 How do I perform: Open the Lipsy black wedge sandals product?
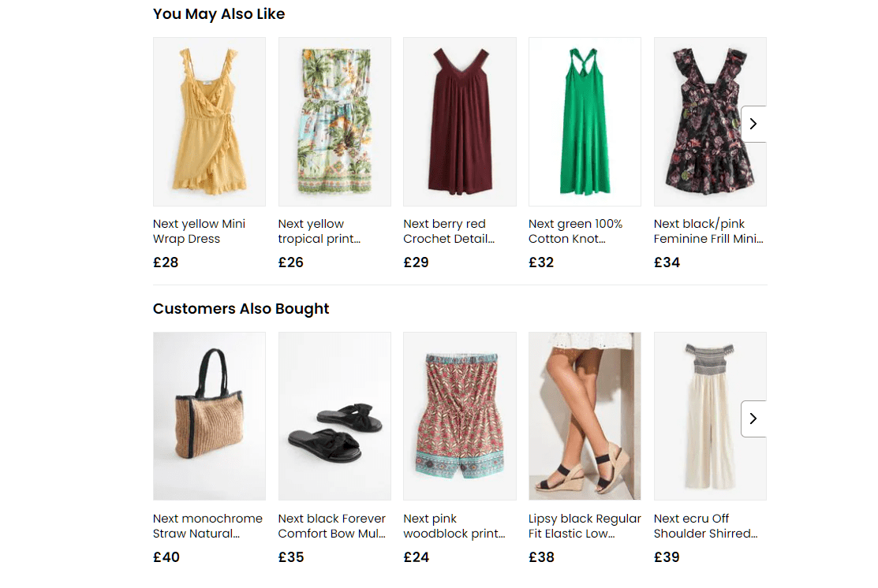click(585, 415)
